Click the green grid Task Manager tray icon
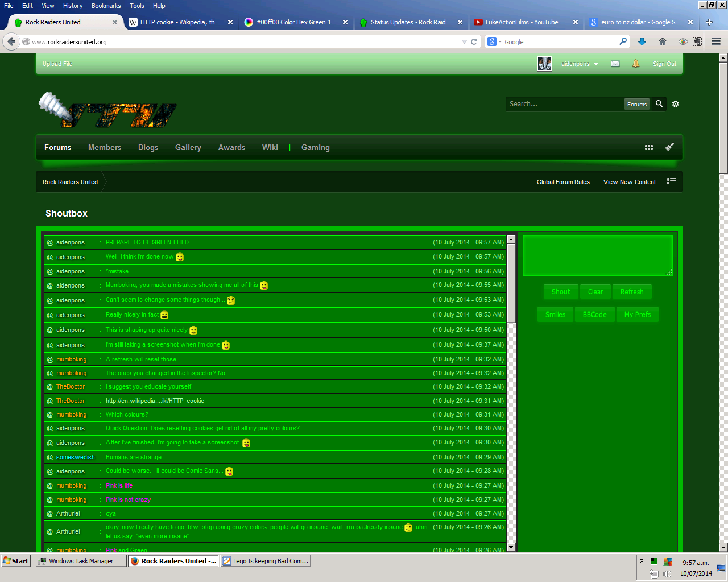728x582 pixels. [x=654, y=561]
